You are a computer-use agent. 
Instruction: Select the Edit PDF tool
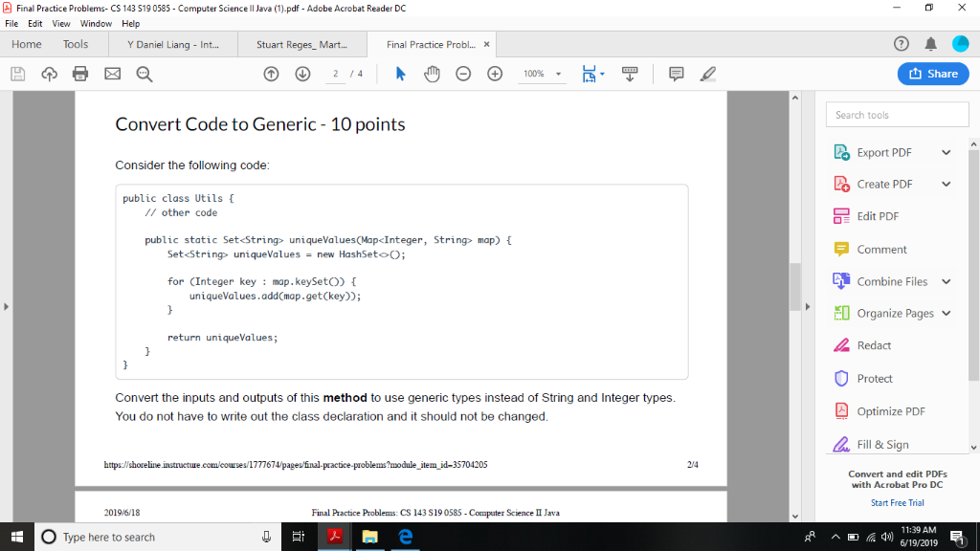[x=877, y=215]
